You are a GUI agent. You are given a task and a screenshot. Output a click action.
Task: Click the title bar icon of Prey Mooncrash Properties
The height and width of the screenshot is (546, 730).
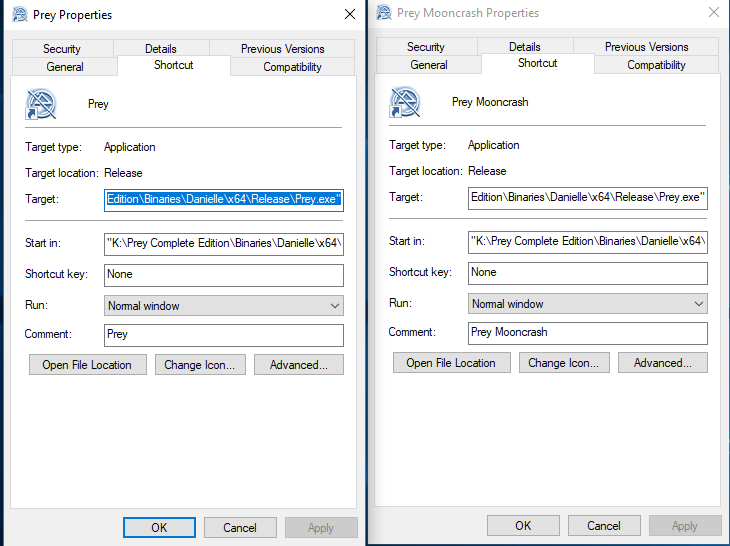384,13
